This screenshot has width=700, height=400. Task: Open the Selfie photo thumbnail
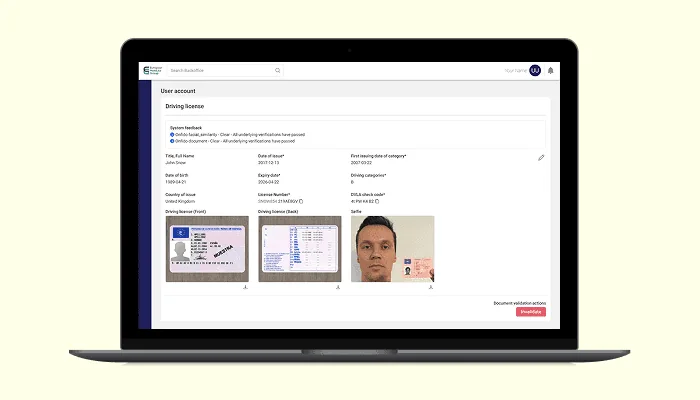pyautogui.click(x=392, y=249)
